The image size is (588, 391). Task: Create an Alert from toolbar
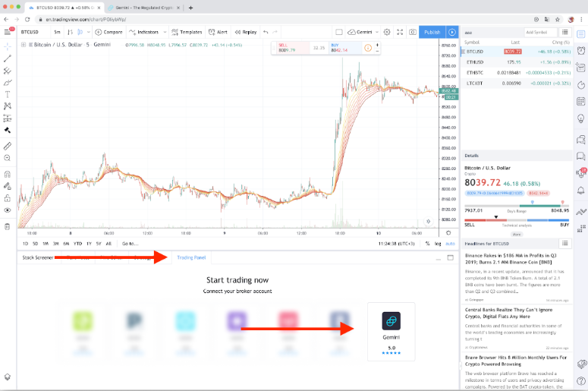pos(218,33)
